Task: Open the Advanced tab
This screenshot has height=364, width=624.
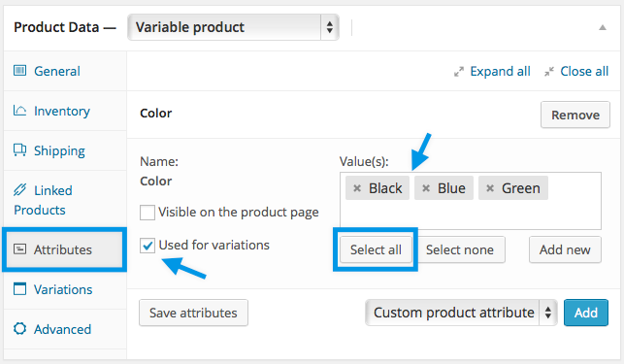Action: [65, 329]
